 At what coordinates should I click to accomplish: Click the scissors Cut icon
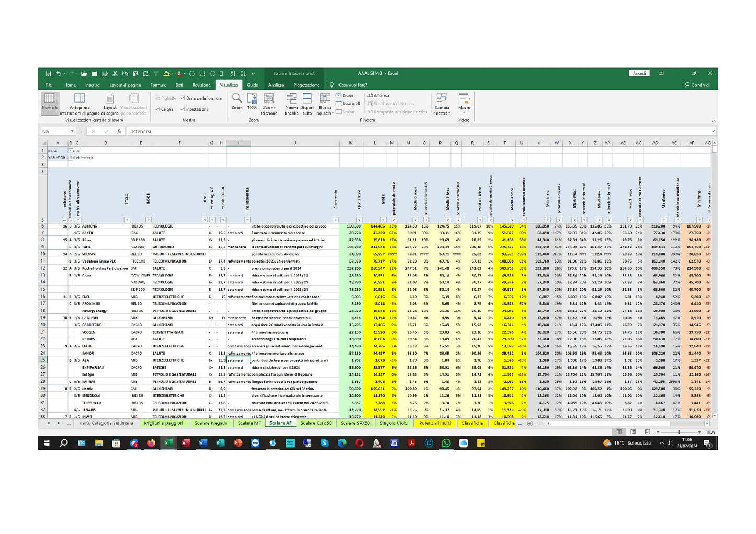[x=115, y=74]
